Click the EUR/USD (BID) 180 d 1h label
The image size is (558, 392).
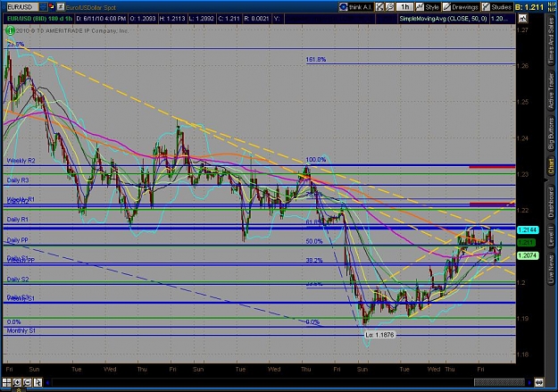pos(38,19)
